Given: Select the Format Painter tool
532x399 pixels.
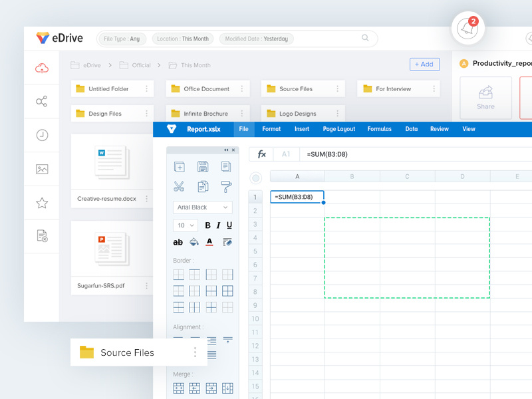Looking at the screenshot, I should (226, 188).
